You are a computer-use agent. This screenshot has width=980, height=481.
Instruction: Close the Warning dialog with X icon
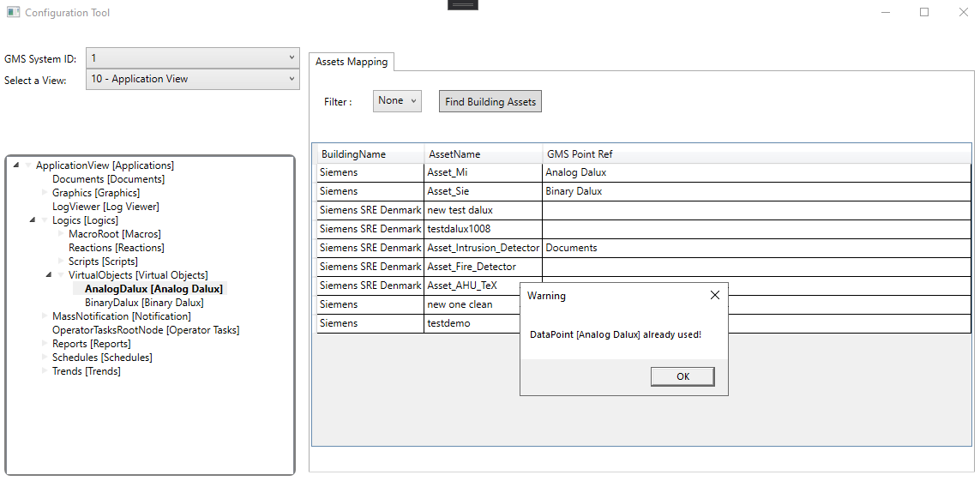click(715, 295)
